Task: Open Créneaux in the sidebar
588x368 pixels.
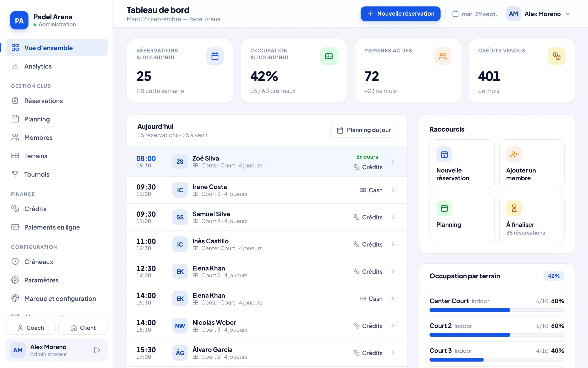Action: coord(57,262)
